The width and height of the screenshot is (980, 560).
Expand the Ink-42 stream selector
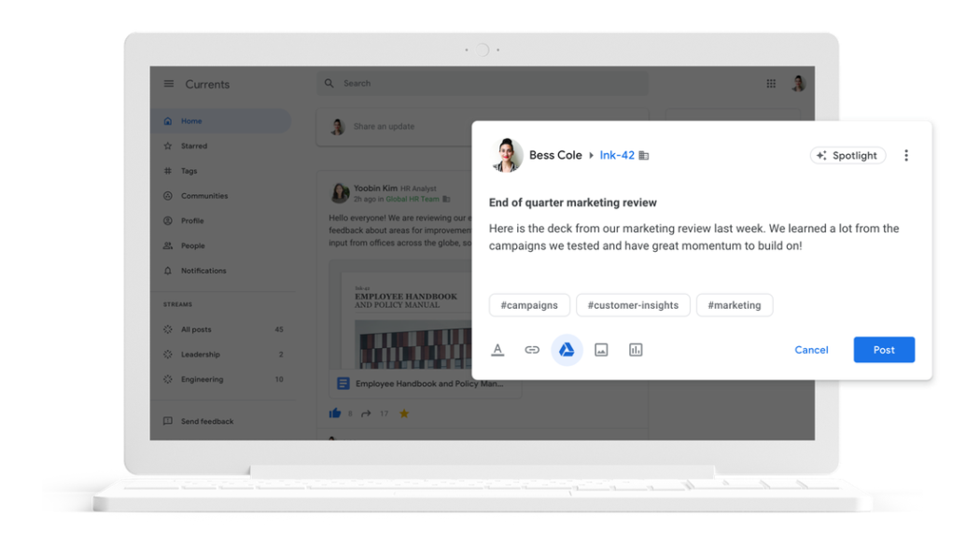(617, 155)
